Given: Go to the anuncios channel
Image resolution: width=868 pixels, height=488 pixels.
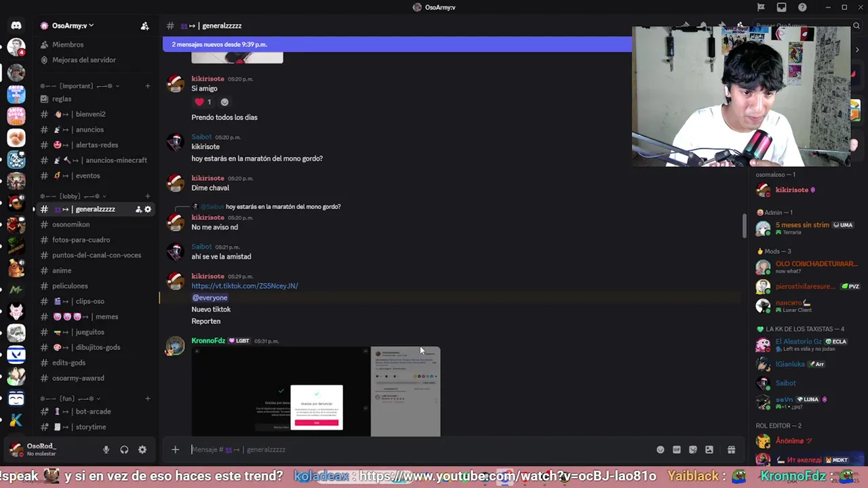Looking at the screenshot, I should 95,129.
